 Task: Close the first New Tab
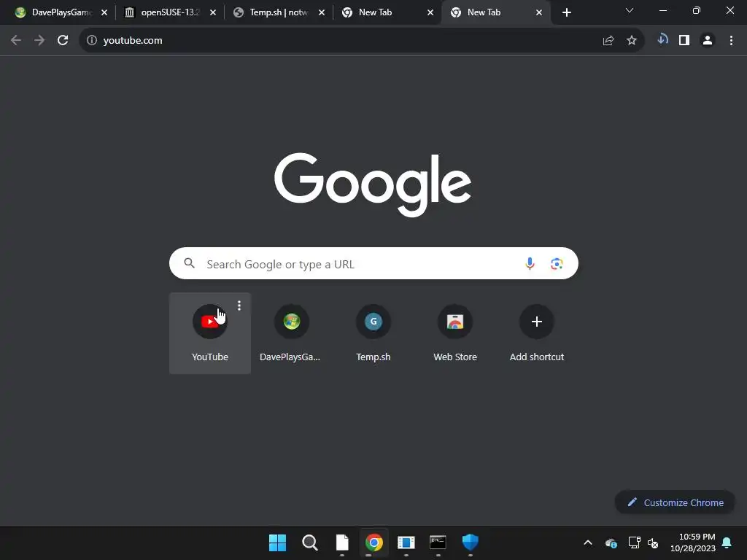[x=430, y=12]
